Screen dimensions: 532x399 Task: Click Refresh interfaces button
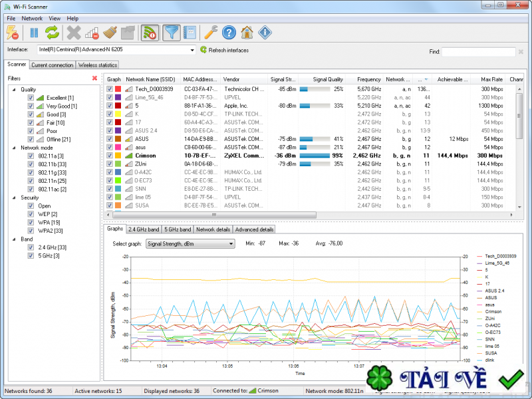(224, 50)
